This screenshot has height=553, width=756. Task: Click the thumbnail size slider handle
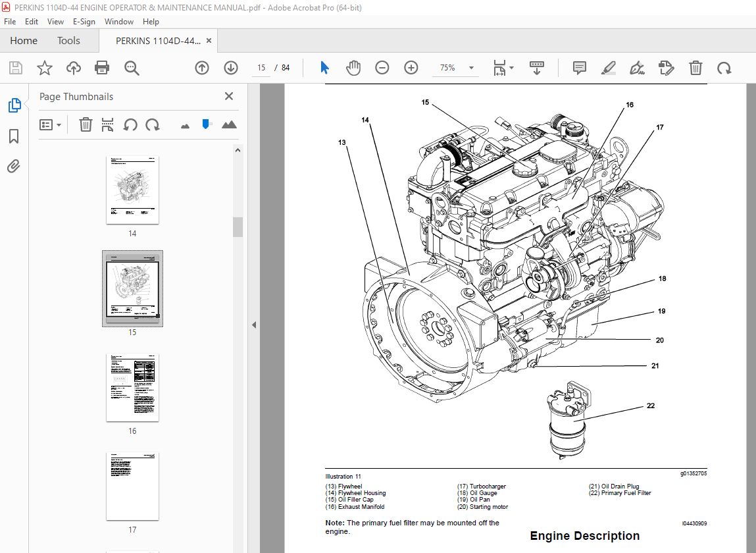coord(206,124)
